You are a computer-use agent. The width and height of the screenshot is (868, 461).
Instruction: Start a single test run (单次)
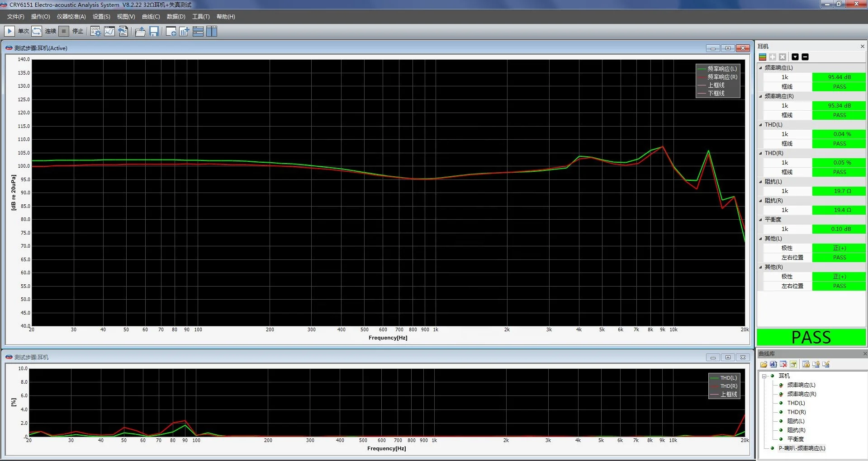point(9,31)
